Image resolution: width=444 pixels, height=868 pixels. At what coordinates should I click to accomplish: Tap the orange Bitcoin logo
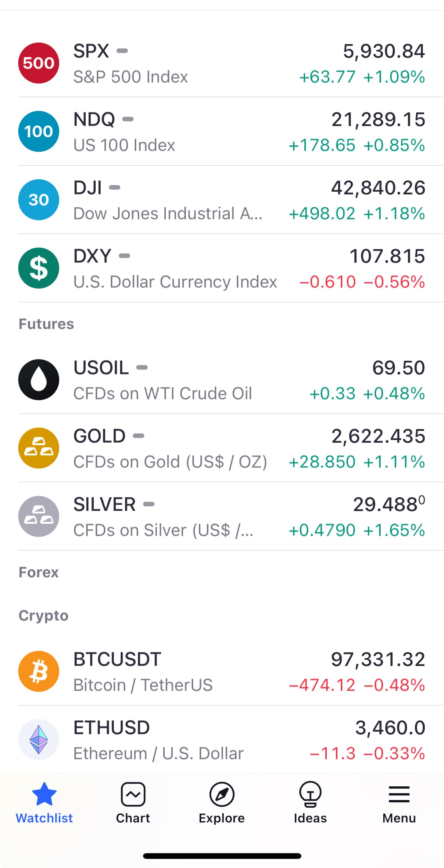point(39,671)
